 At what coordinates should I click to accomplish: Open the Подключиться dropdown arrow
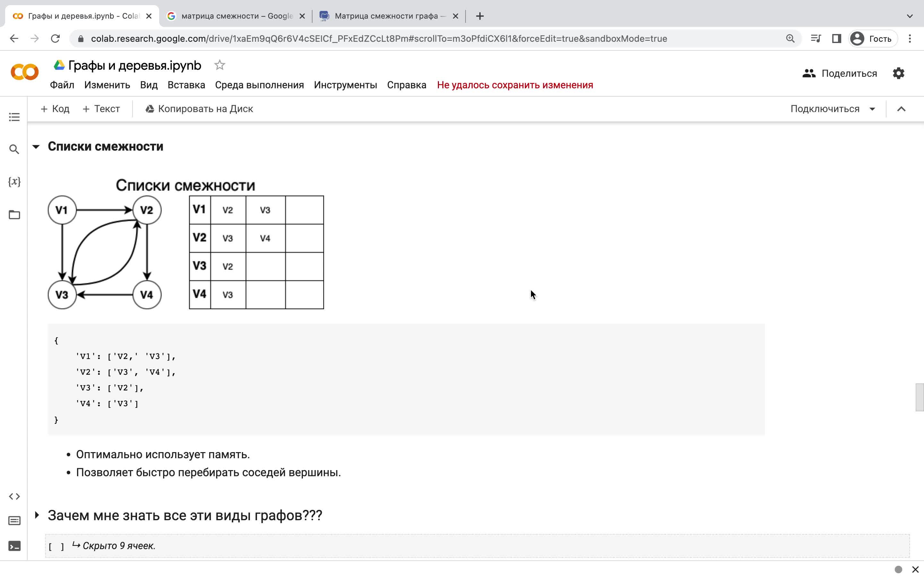point(872,109)
